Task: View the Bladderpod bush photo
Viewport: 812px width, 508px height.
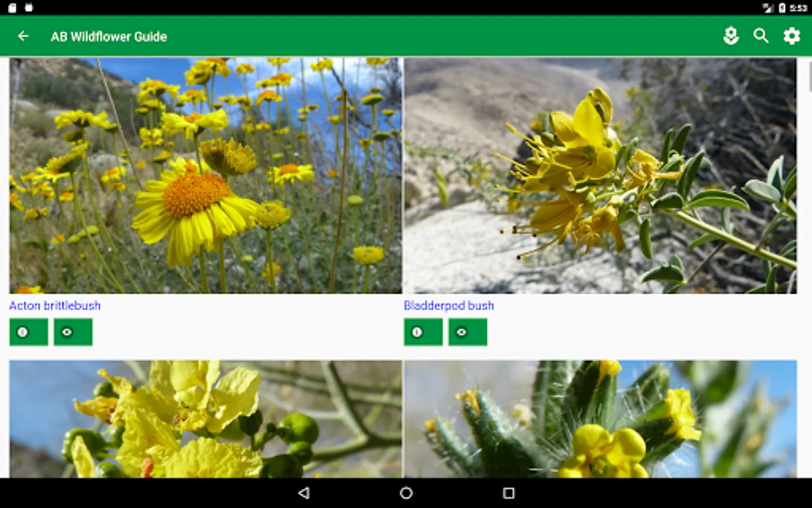Action: pos(600,176)
